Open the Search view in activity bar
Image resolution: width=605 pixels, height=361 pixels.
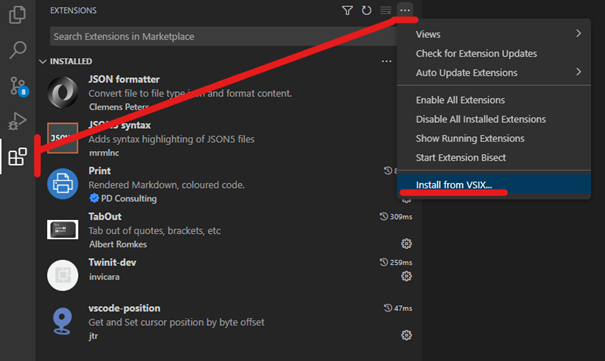tap(17, 50)
